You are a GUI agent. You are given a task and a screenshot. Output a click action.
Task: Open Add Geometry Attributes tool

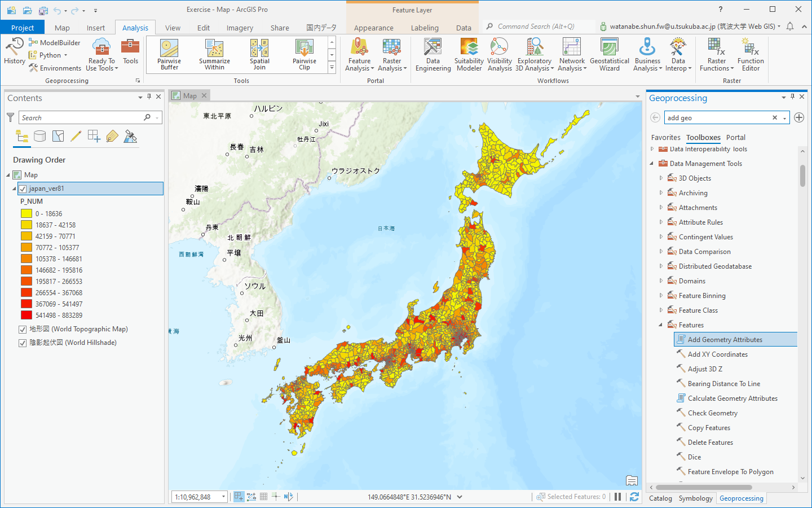[x=735, y=339]
